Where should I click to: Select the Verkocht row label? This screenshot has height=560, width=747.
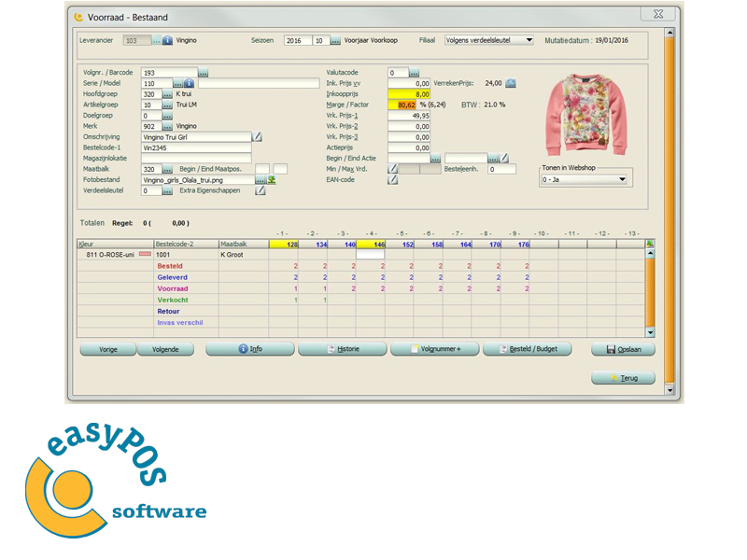(x=173, y=301)
